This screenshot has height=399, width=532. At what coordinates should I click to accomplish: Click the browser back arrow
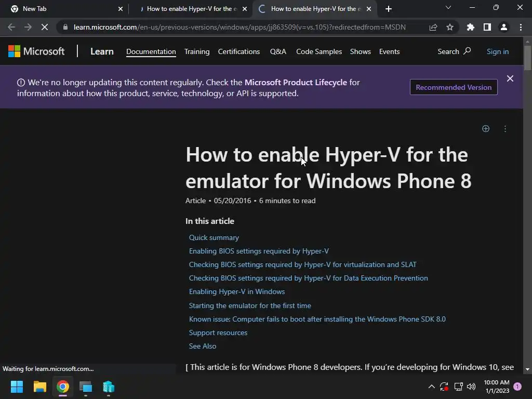tap(11, 27)
